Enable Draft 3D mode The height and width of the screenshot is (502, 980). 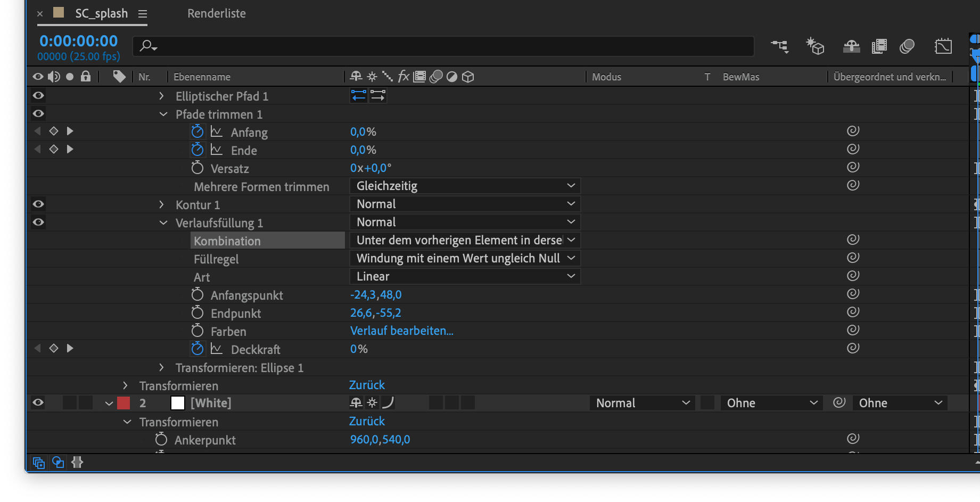815,46
